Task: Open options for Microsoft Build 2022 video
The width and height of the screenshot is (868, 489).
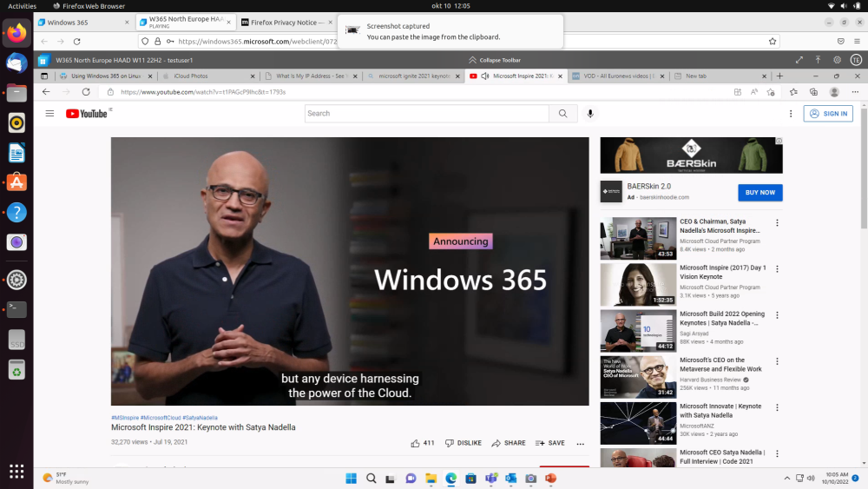Action: pyautogui.click(x=777, y=315)
